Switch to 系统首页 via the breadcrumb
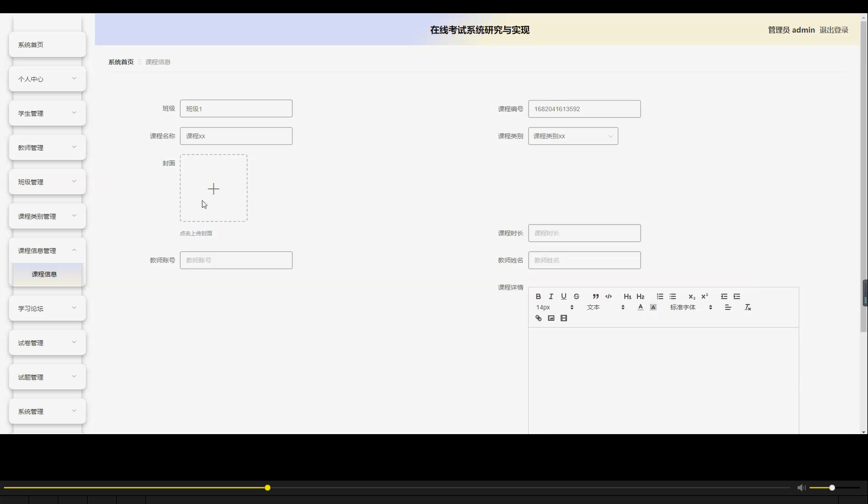This screenshot has width=868, height=504. (x=120, y=61)
